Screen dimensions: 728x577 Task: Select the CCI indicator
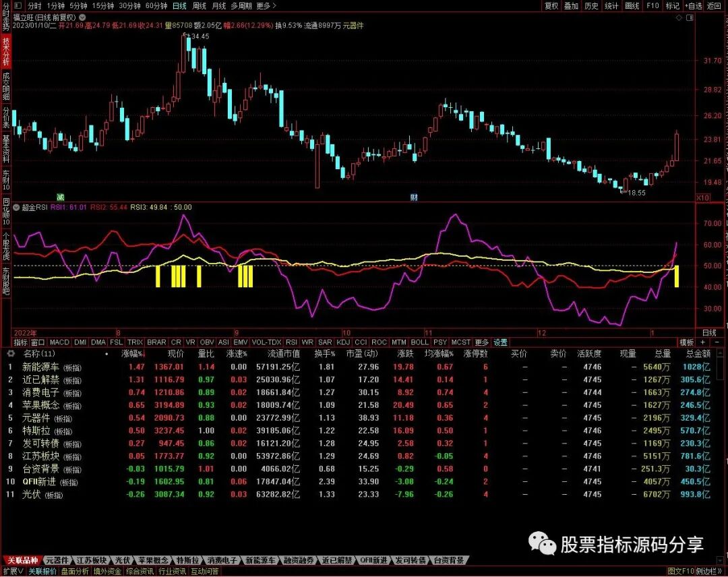coord(361,342)
